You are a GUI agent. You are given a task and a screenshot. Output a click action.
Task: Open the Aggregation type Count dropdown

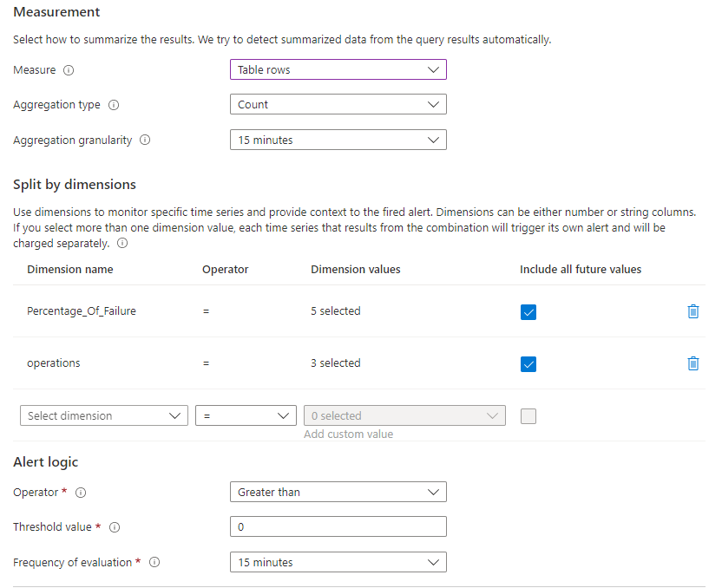[338, 104]
